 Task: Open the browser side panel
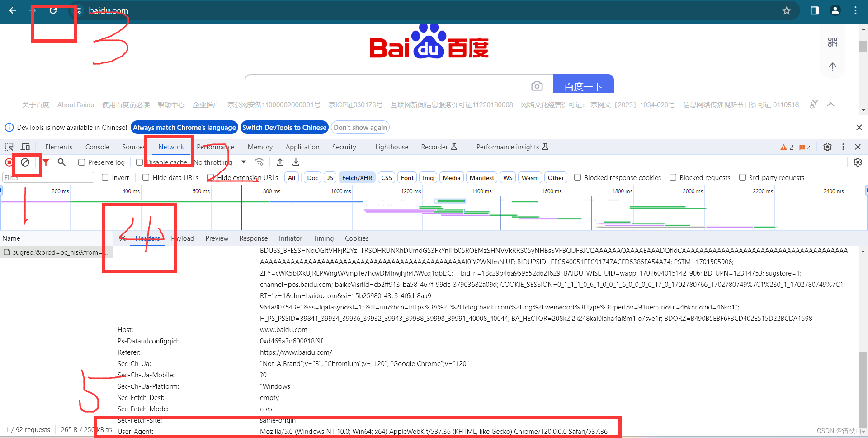[815, 10]
